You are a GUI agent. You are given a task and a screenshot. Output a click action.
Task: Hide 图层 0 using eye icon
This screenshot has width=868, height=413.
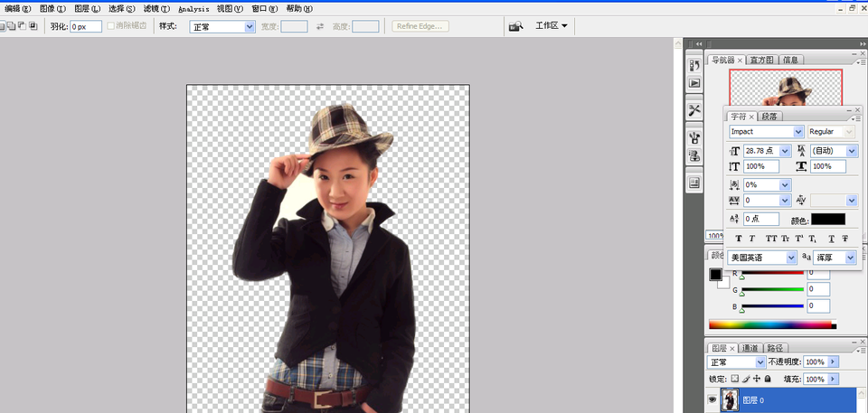point(712,399)
